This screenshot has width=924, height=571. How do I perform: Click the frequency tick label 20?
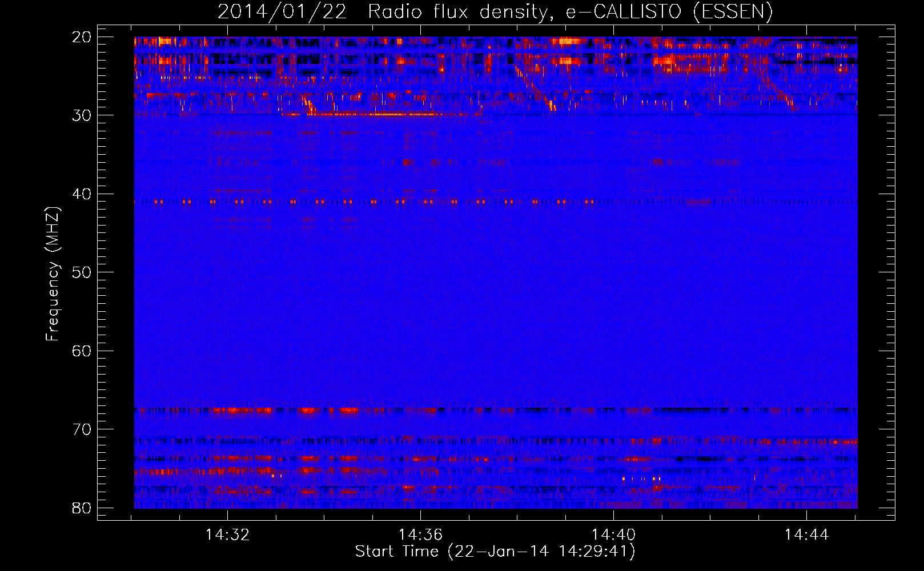point(82,37)
